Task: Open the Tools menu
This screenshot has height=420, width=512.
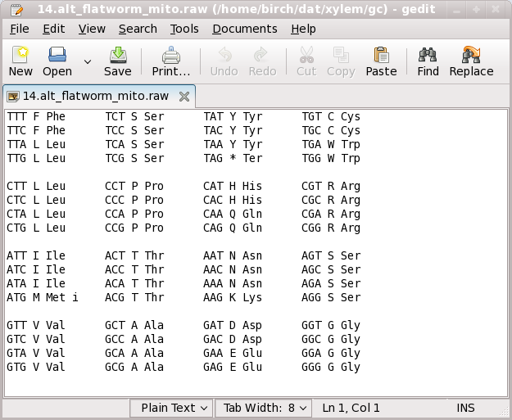Action: (x=184, y=29)
